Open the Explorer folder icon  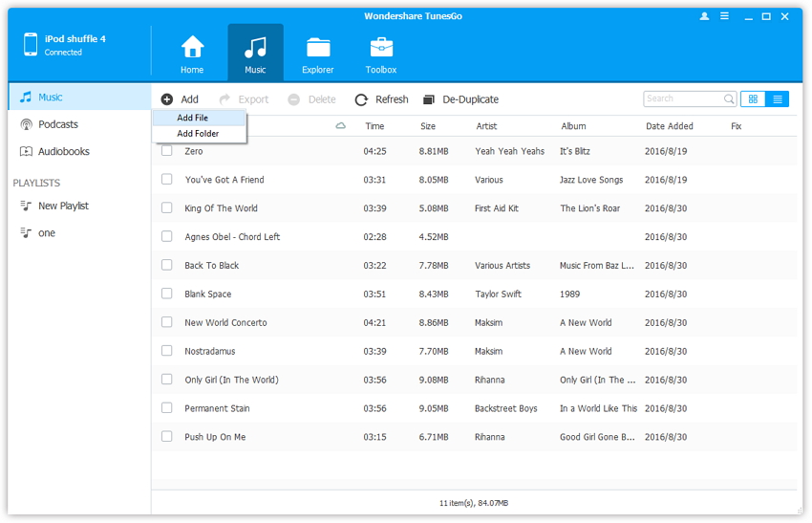(x=318, y=48)
